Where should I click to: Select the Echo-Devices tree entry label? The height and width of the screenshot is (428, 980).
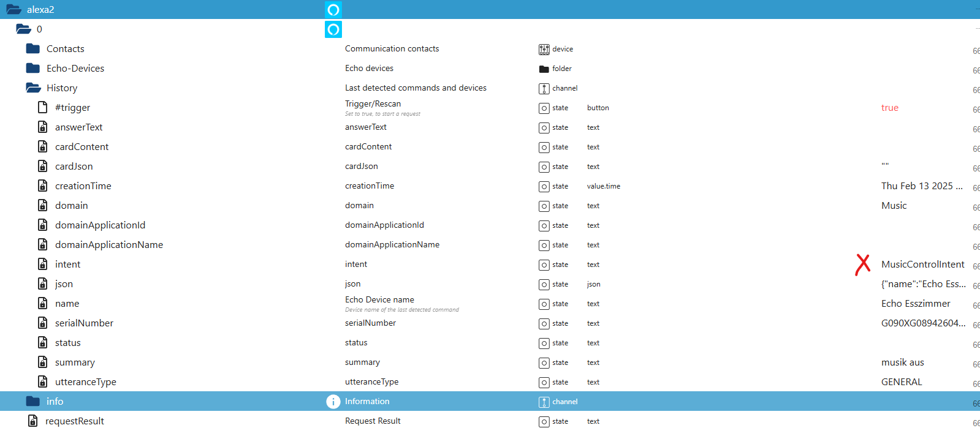(x=75, y=69)
